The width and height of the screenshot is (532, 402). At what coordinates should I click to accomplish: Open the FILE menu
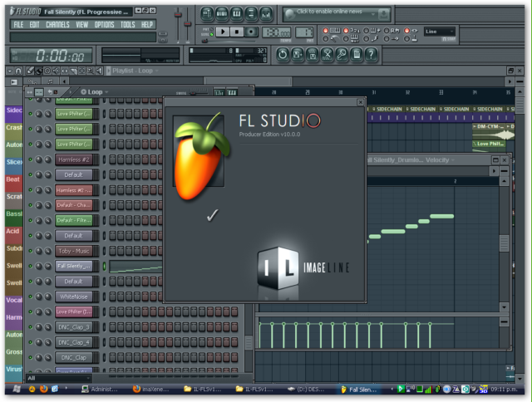point(18,24)
